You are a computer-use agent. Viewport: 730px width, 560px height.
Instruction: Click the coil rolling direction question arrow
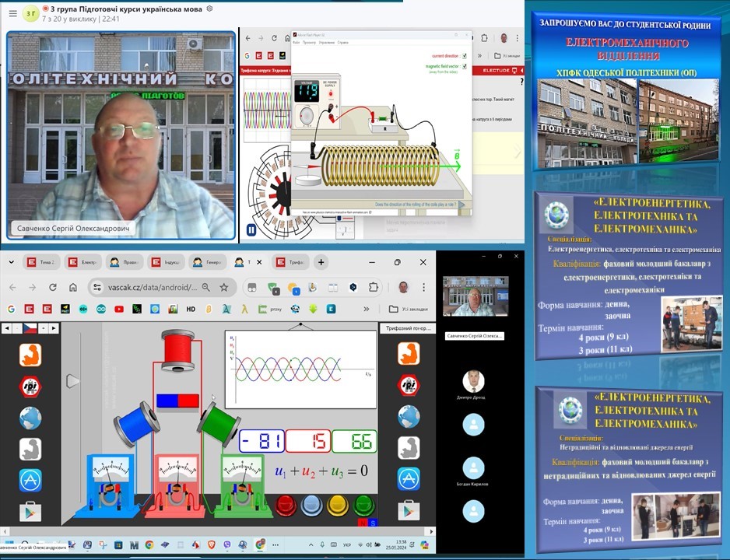pyautogui.click(x=462, y=205)
